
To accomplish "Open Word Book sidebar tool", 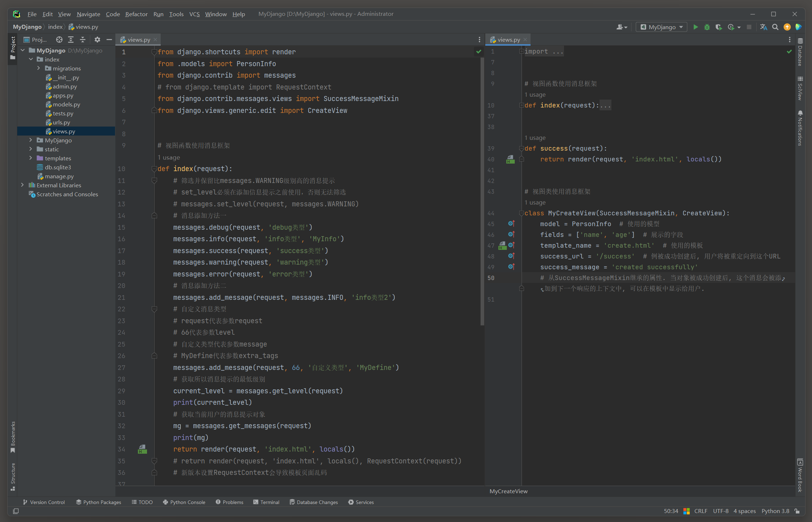I will tap(800, 475).
